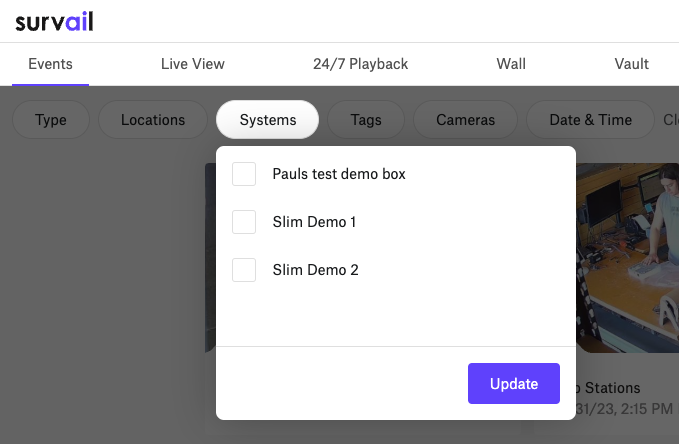Click the partially visible Clear link
The width and height of the screenshot is (679, 444).
671,120
